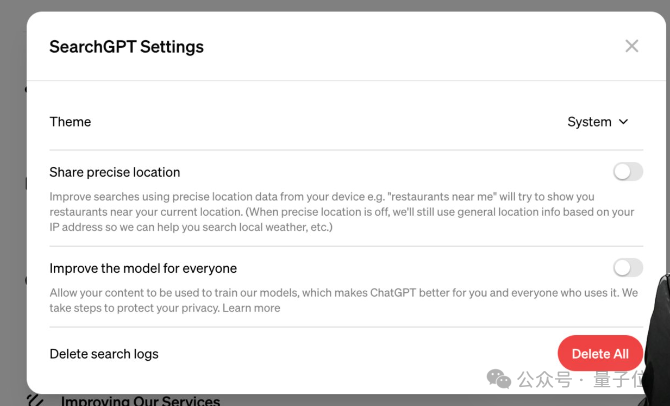The image size is (670, 406).
Task: Open the Learn more privacy link
Action: point(251,308)
